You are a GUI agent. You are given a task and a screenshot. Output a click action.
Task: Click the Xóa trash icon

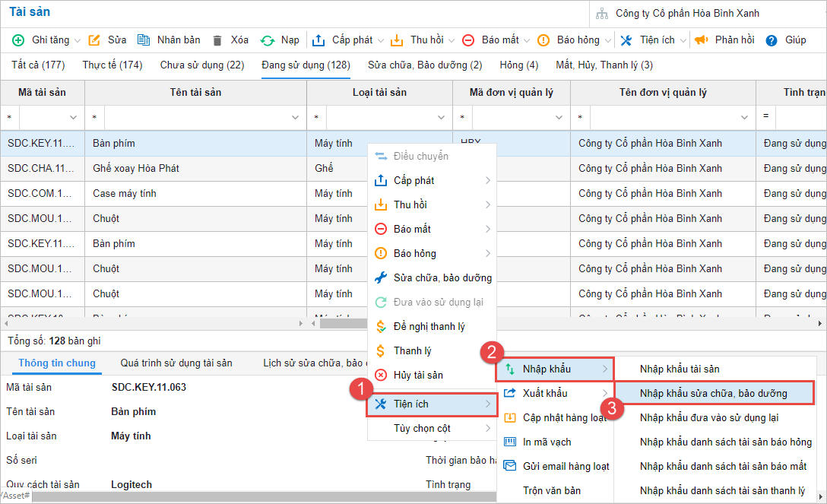[217, 40]
